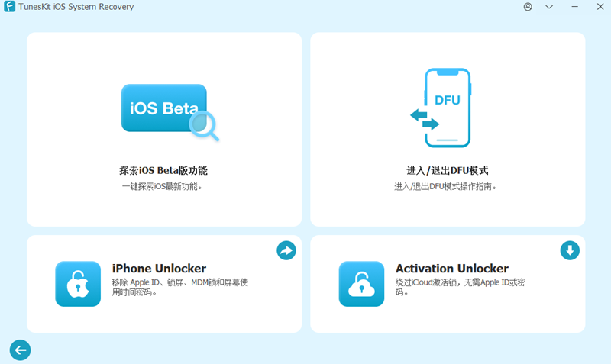This screenshot has width=611, height=364.
Task: Select the 进入/退出DFU模式 heading
Action: (x=448, y=170)
